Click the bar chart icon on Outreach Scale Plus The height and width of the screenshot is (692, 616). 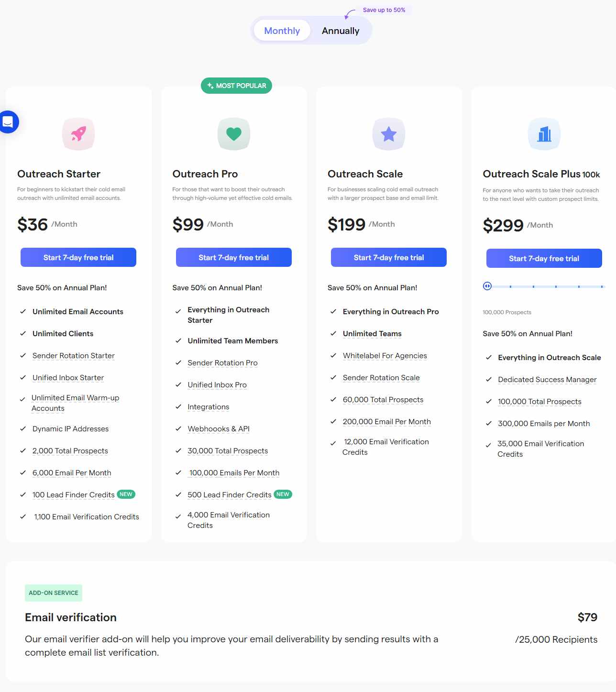click(544, 134)
